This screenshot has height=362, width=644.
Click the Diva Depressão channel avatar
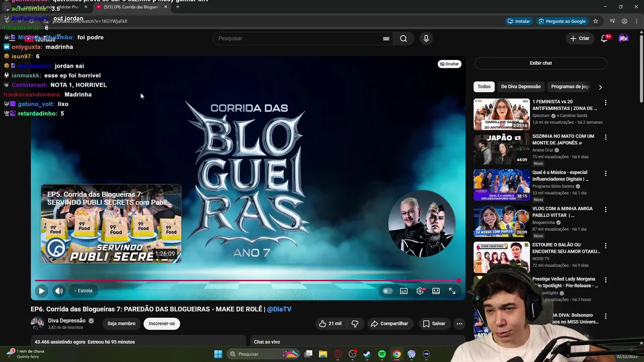click(37, 324)
